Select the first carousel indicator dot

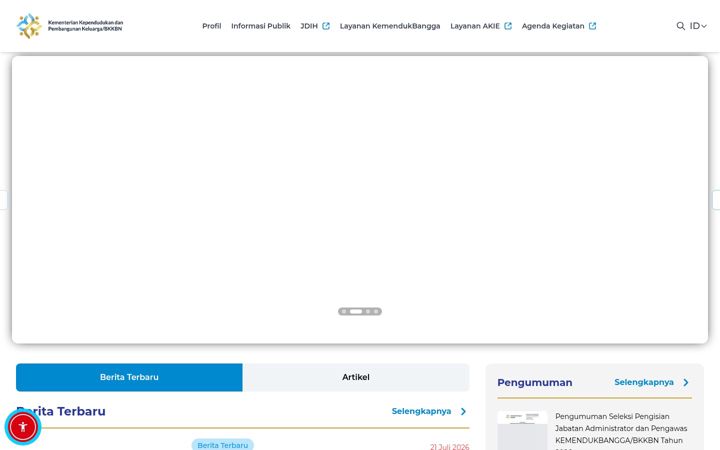click(344, 312)
